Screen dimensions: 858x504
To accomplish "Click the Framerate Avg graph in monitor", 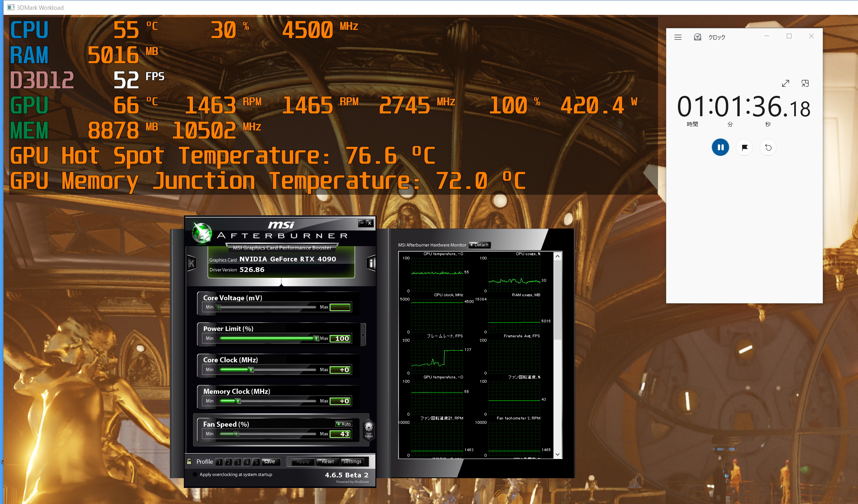I will coord(514,356).
